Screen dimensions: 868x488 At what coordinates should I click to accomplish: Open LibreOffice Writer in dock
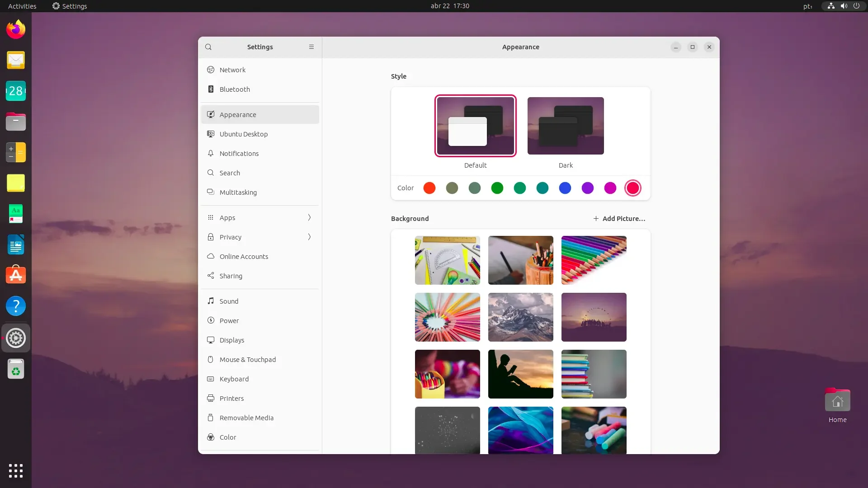[x=16, y=244]
